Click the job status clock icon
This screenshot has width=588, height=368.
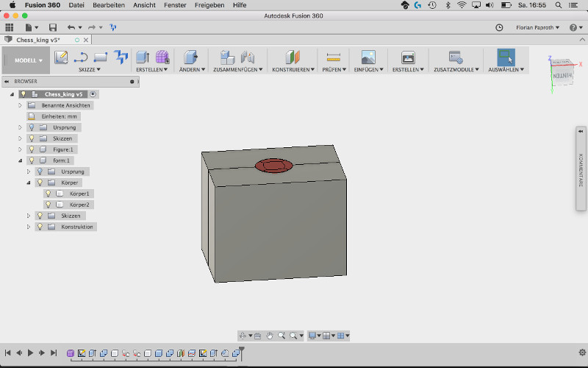point(500,27)
